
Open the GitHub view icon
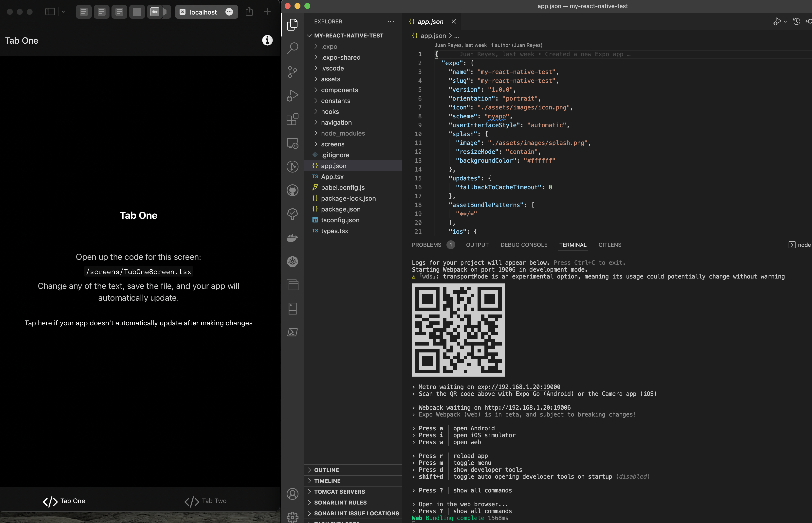[x=292, y=190]
